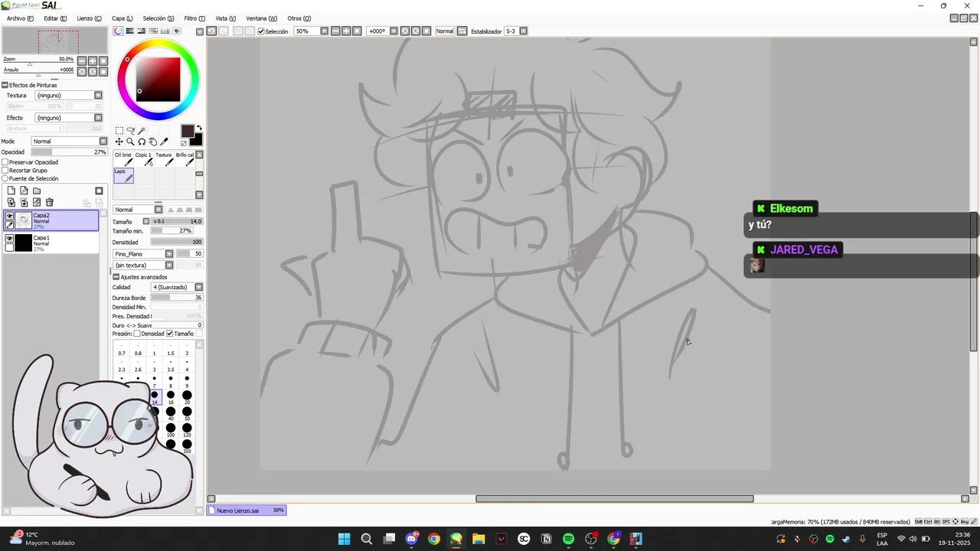This screenshot has height=551, width=980.
Task: Open the Efecto dropdown
Action: 98,118
